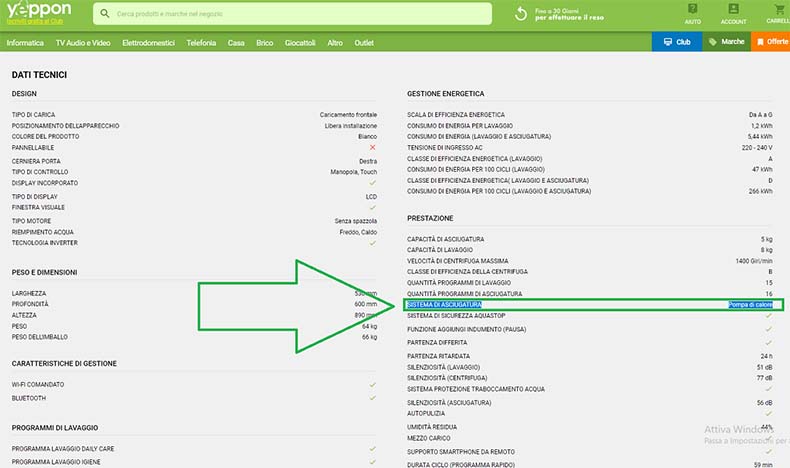Click the Display incorporato checkmark
This screenshot has width=790, height=468.
coord(372,183)
